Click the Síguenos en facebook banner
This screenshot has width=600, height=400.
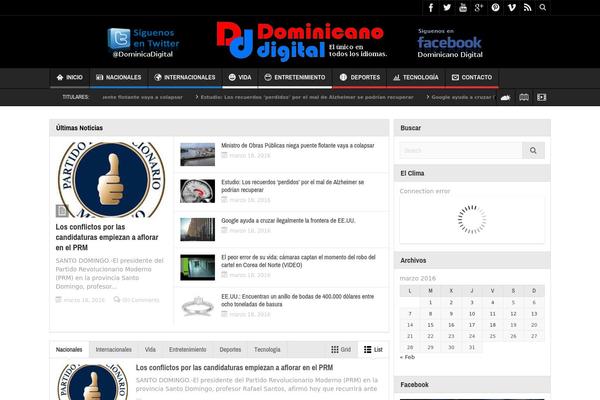coord(450,43)
